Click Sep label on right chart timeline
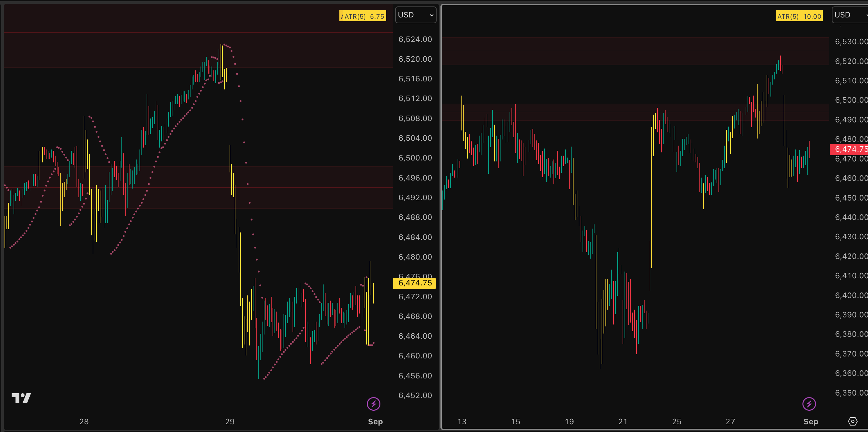The image size is (868, 432). 811,422
